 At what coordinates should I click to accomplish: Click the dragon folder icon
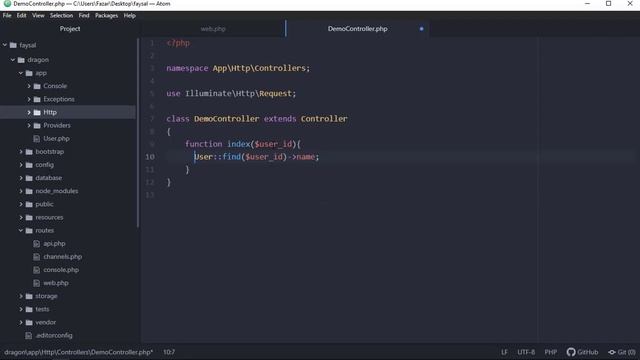point(21,60)
